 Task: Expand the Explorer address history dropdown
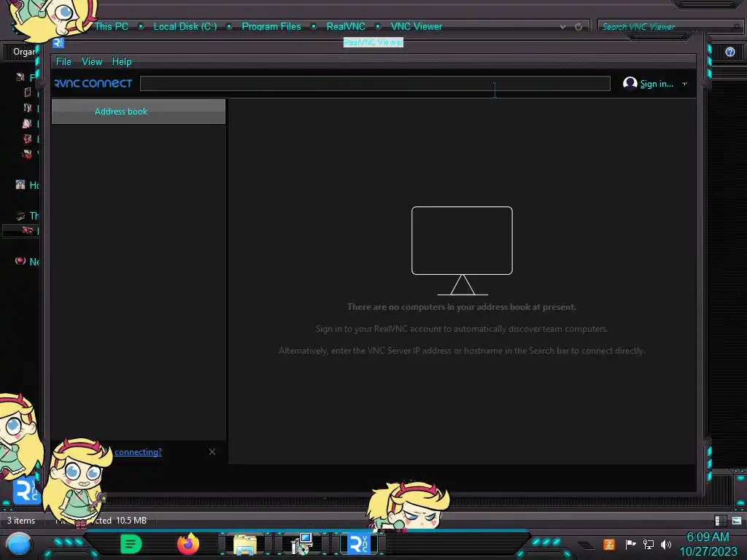click(x=562, y=27)
